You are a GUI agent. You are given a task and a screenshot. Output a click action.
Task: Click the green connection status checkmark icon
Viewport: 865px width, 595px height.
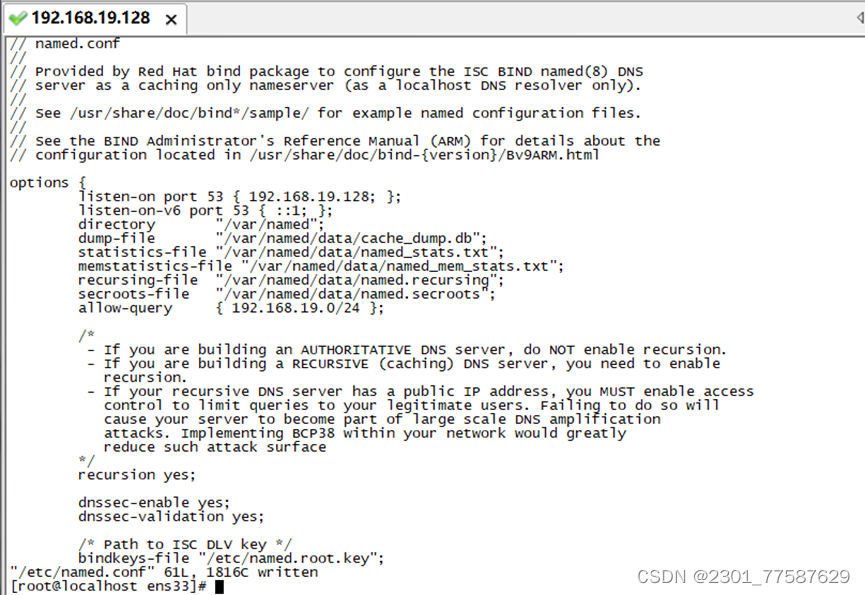[x=20, y=17]
